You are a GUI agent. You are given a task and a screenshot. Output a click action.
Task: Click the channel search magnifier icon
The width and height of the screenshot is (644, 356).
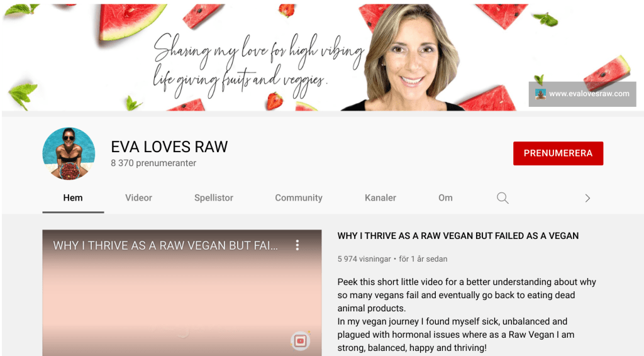pyautogui.click(x=502, y=198)
